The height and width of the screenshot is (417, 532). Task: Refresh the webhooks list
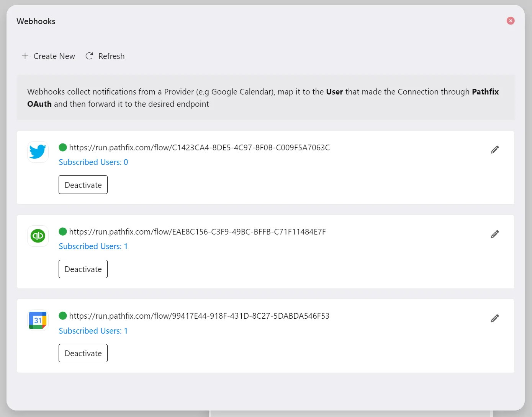pyautogui.click(x=105, y=56)
